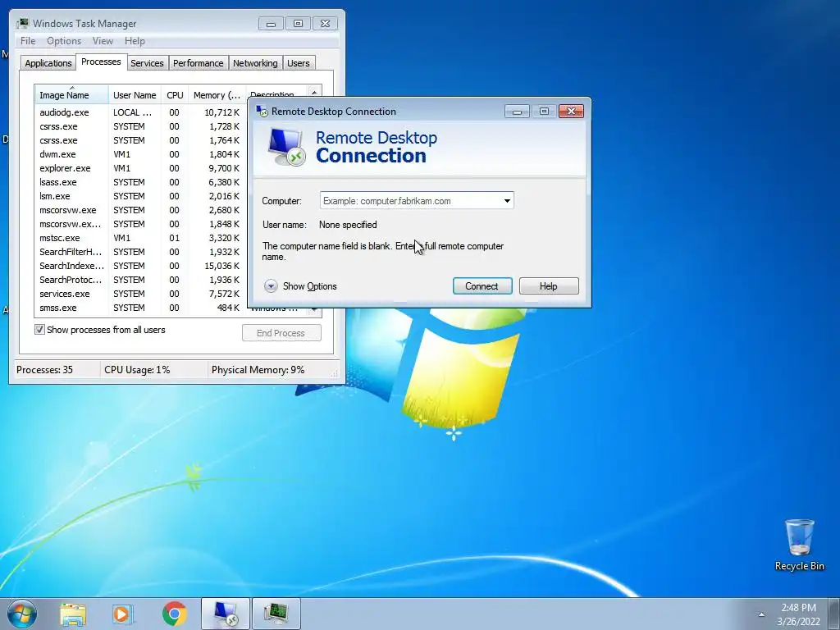Open the File menu in Task Manager

[x=28, y=41]
